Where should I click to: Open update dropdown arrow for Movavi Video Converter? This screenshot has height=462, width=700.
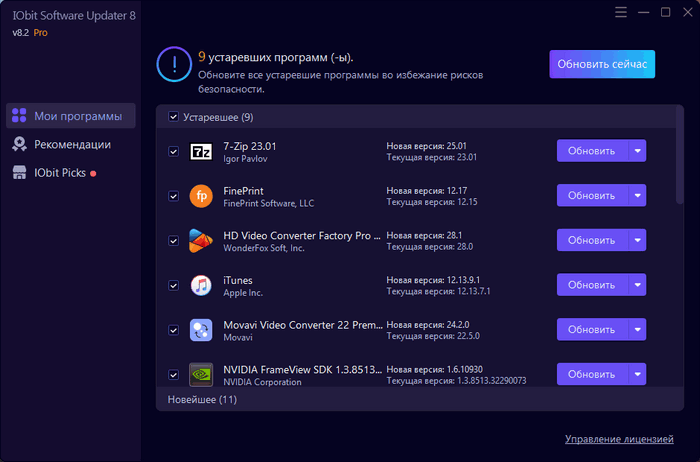click(x=638, y=329)
